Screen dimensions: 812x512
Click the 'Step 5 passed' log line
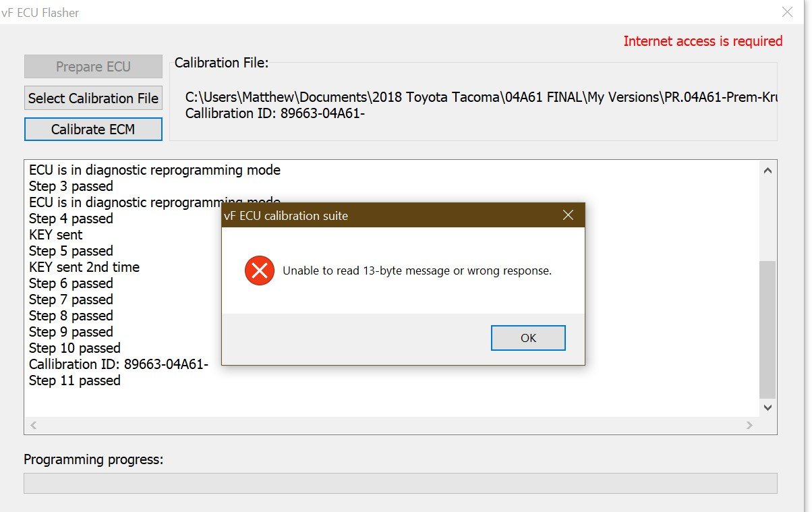tap(71, 251)
